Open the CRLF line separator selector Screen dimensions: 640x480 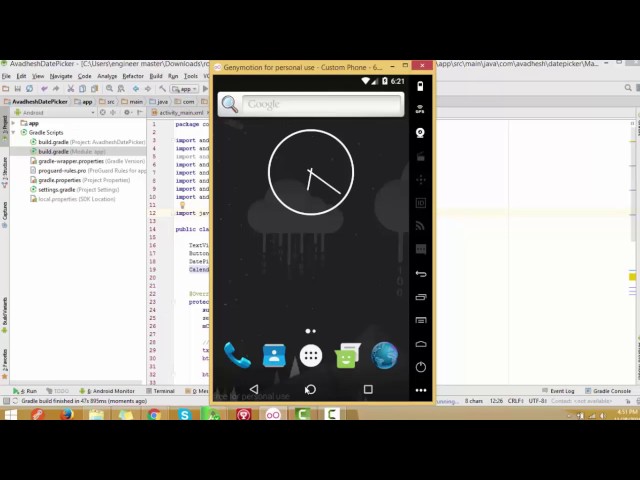point(516,401)
